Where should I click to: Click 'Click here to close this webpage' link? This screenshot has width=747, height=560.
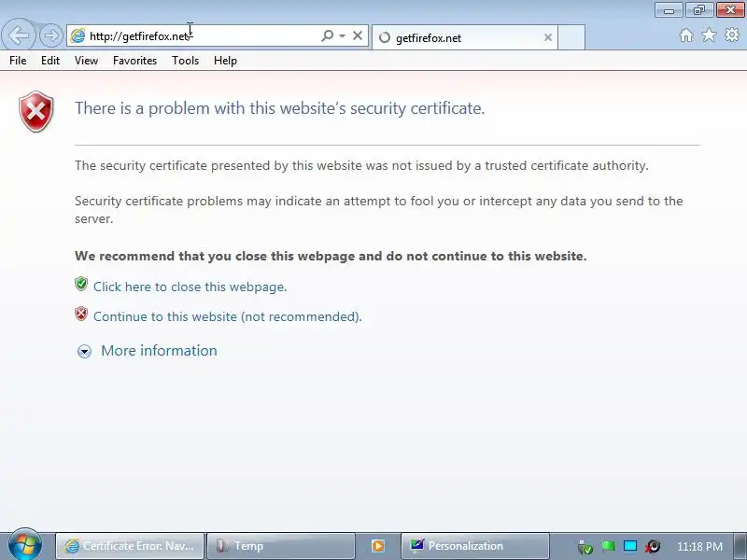[x=190, y=287]
